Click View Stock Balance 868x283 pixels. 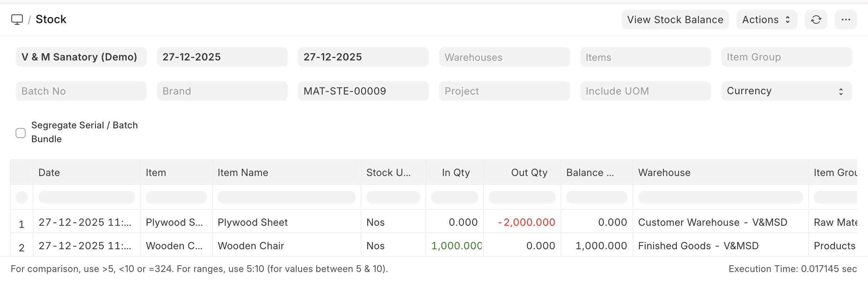(675, 20)
